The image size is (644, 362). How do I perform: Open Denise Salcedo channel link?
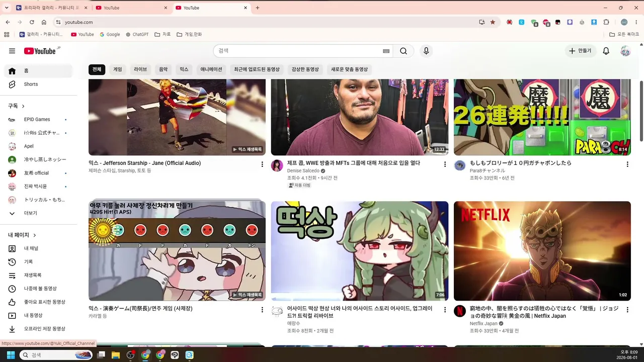[x=303, y=171]
